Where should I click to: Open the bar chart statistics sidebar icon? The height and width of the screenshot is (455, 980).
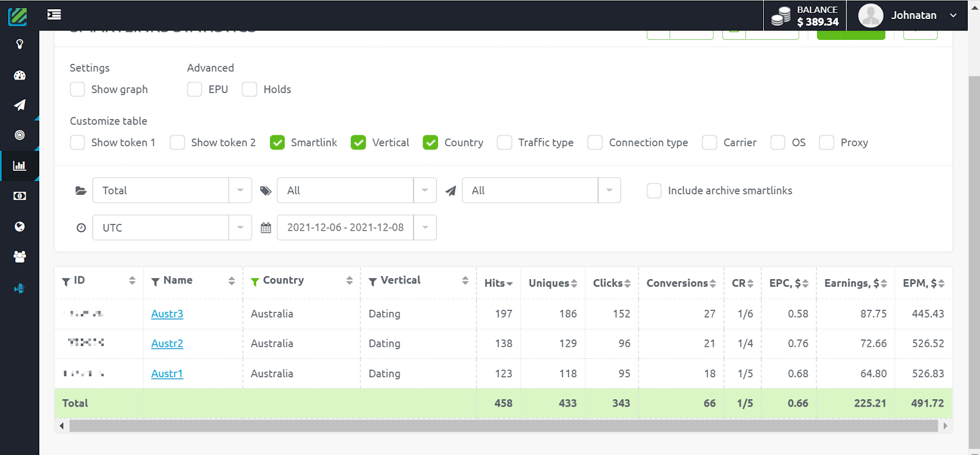20,165
